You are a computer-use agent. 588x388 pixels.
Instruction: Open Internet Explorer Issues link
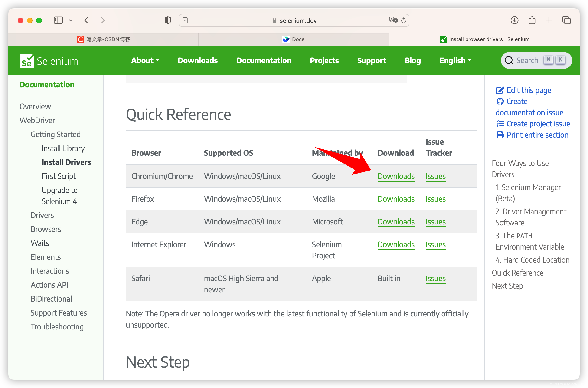(435, 244)
